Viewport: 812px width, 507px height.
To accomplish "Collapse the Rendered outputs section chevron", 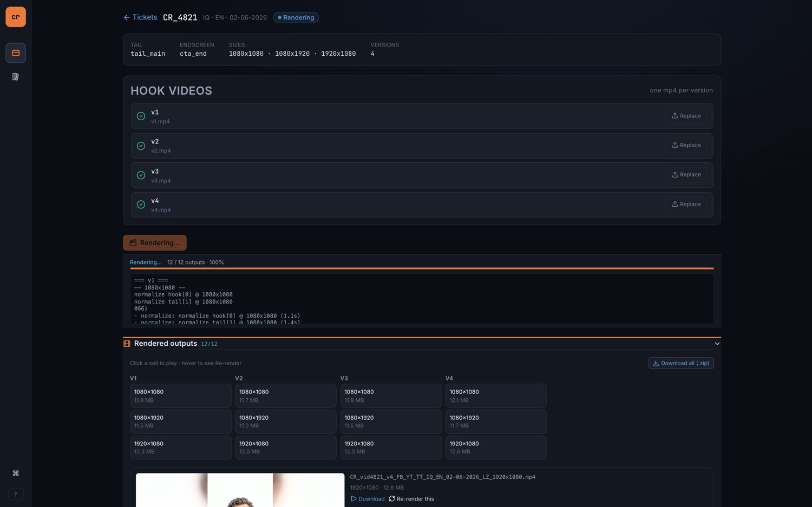I will [717, 344].
